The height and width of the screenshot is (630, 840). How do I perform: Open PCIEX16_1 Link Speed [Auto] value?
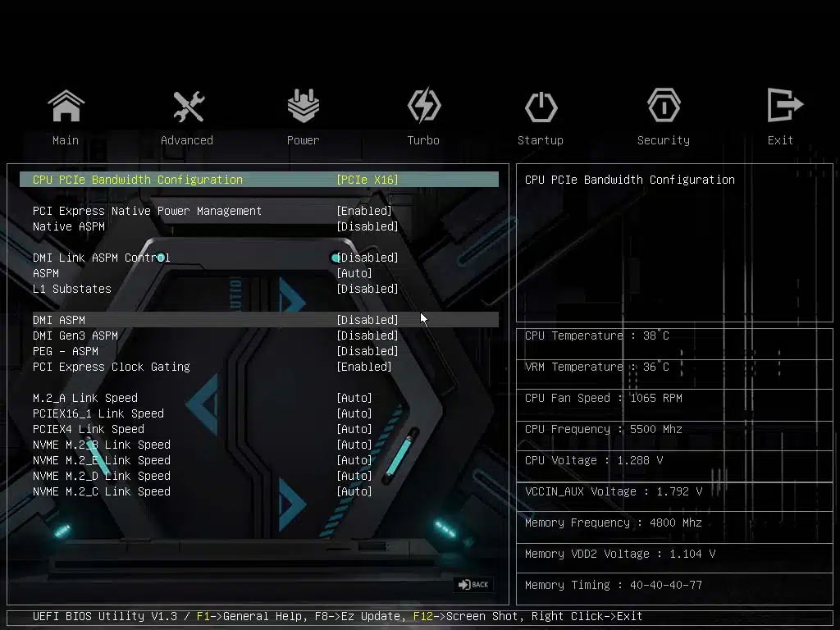(x=354, y=413)
